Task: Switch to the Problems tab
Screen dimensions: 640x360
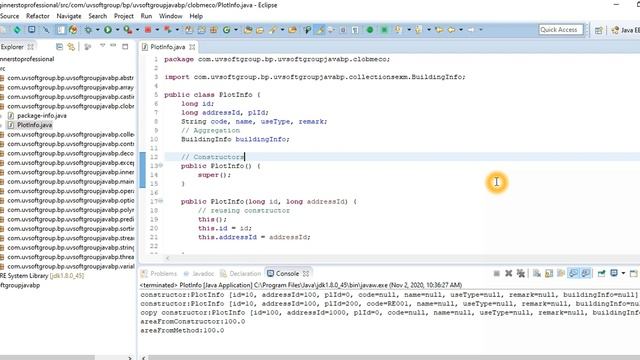Action: coord(159,273)
